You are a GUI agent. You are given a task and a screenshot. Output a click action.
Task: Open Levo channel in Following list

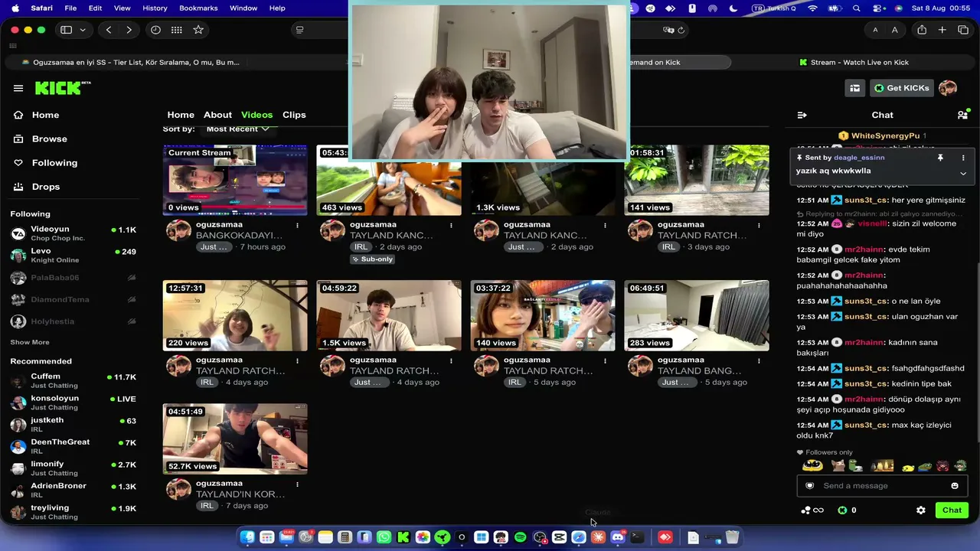[73, 256]
